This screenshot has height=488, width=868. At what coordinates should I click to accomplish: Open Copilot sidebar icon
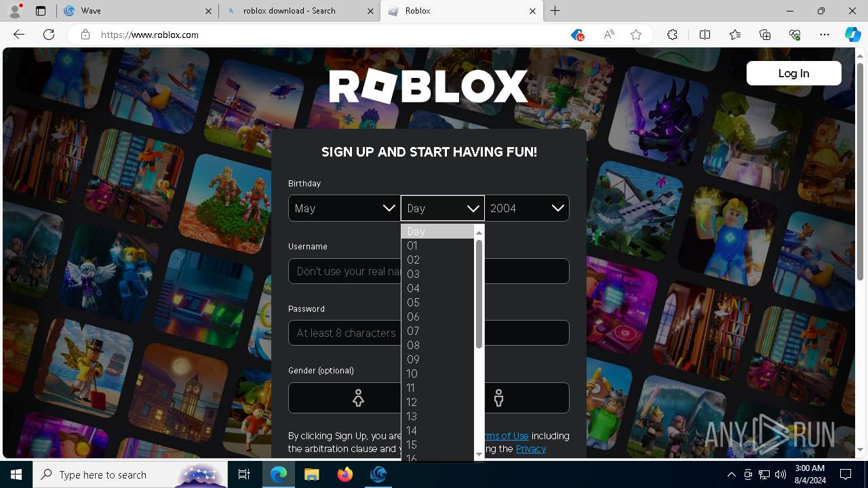(x=852, y=35)
